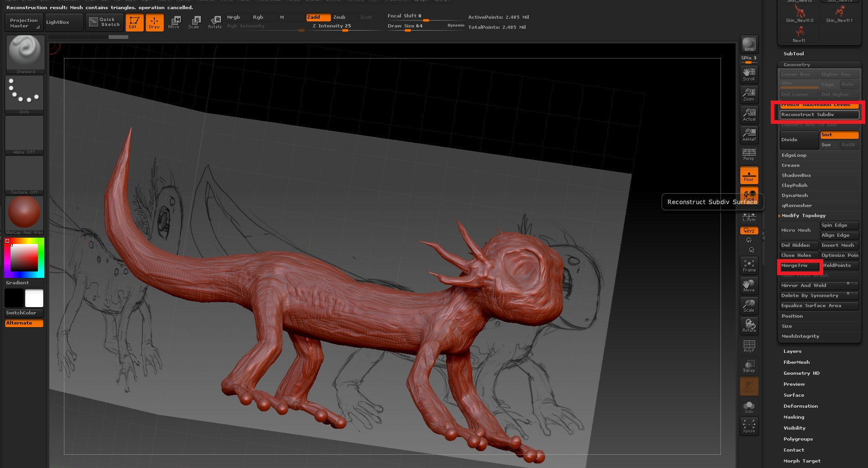This screenshot has width=868, height=468.
Task: Click the Frame mesh icon
Action: click(x=749, y=266)
